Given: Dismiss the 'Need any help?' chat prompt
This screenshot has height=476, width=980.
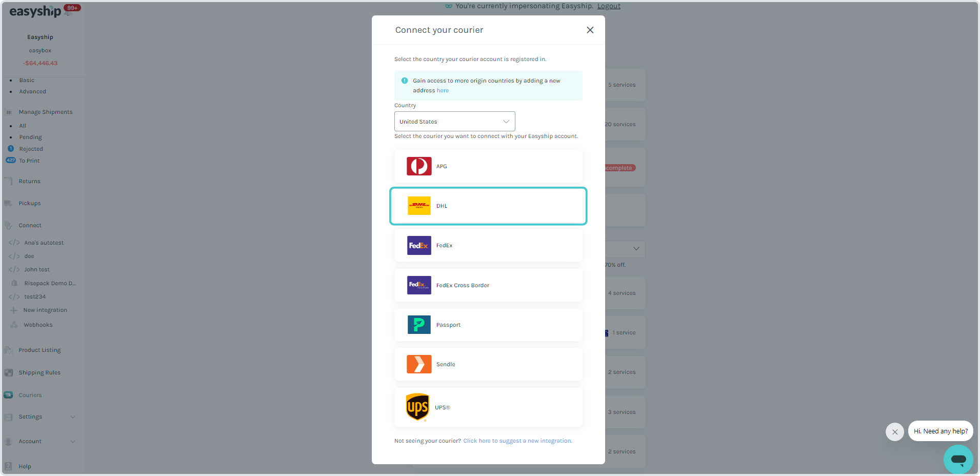Looking at the screenshot, I should [895, 432].
